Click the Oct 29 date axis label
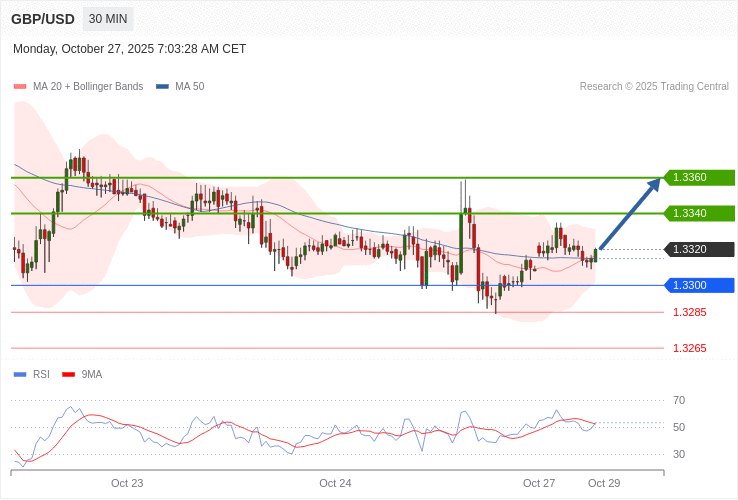The image size is (738, 500). coord(604,484)
